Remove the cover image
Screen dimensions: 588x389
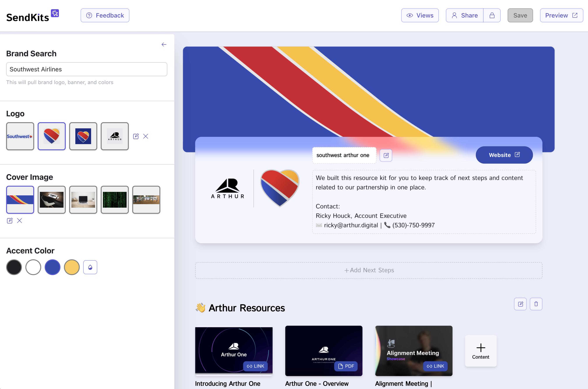coord(19,221)
